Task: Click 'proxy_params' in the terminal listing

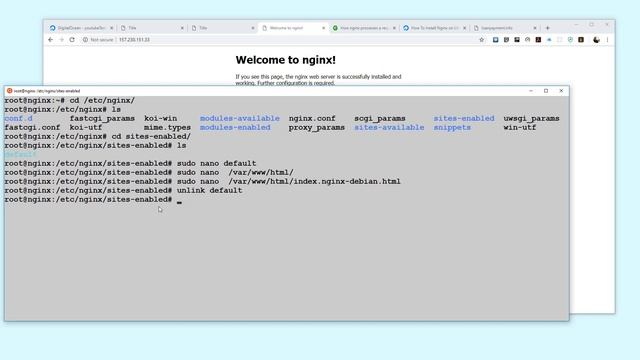Action: point(317,127)
